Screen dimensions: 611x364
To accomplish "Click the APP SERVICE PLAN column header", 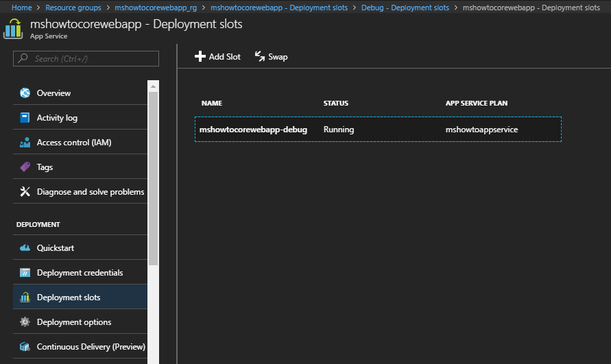I will tap(477, 103).
